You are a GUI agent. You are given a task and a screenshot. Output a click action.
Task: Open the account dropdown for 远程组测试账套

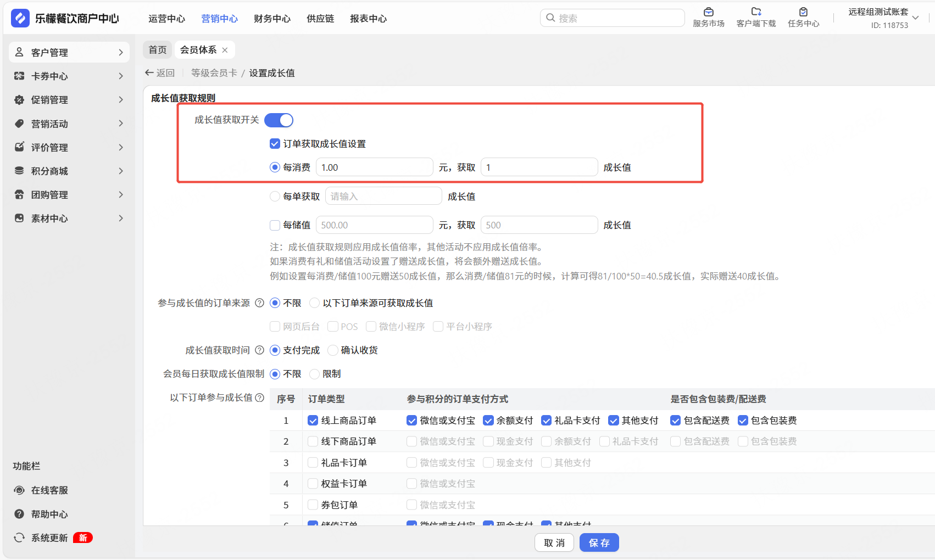915,18
